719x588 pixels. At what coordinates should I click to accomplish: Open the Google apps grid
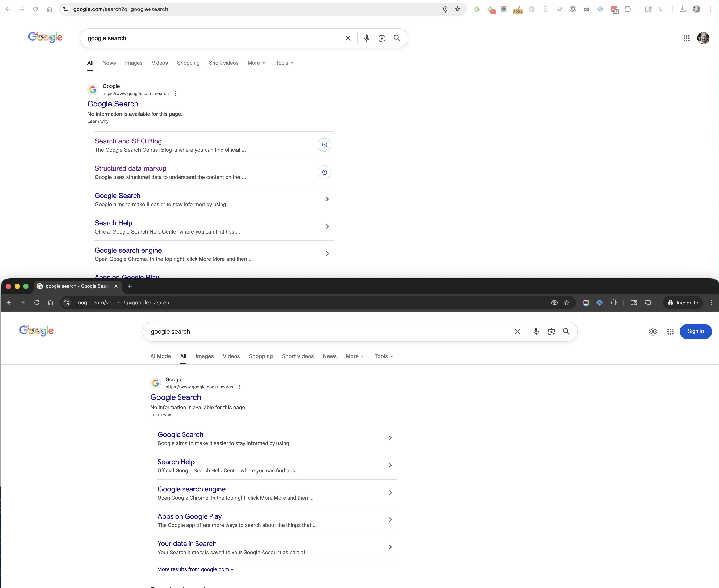click(x=687, y=38)
